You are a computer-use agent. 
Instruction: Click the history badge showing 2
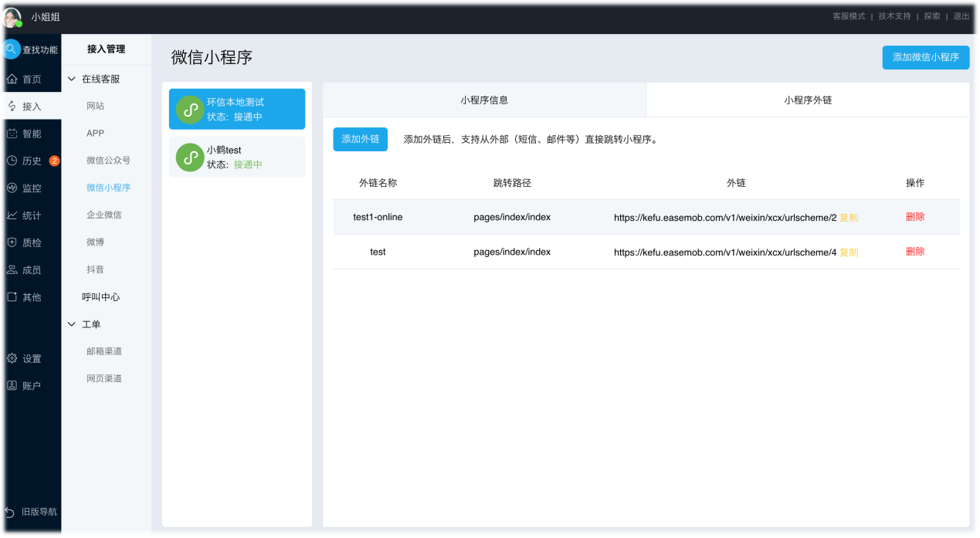point(54,161)
